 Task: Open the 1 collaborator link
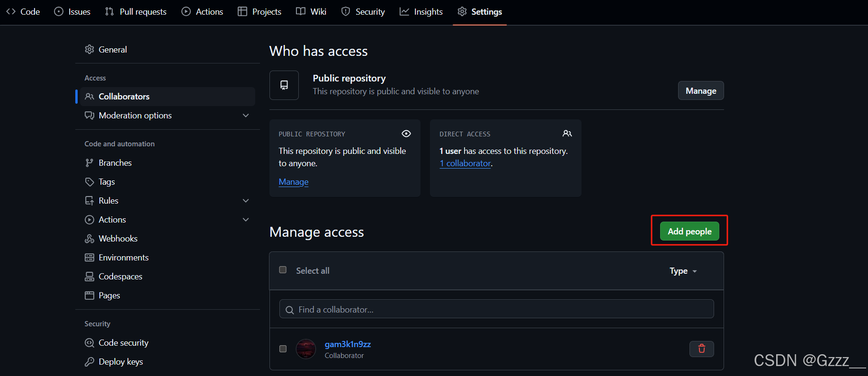click(x=465, y=163)
